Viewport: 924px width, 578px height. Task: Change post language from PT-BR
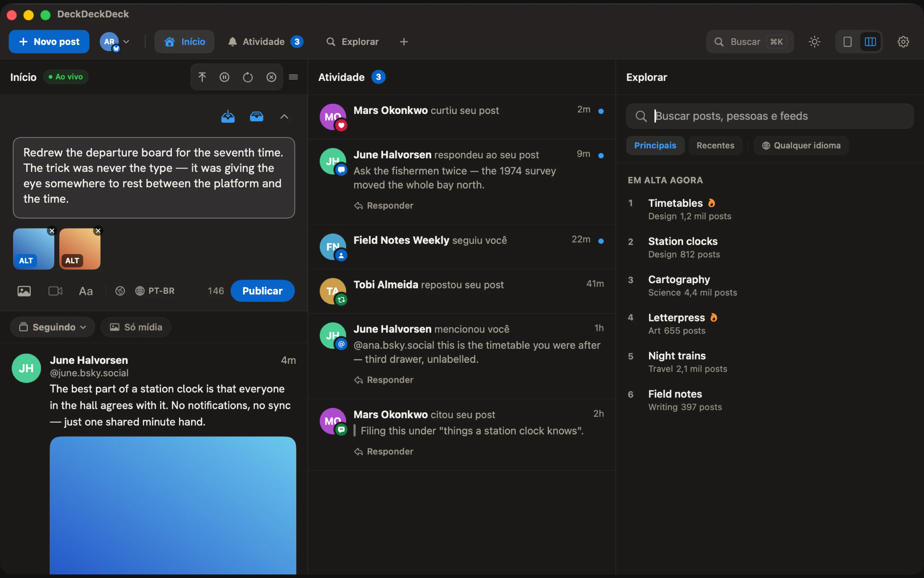[155, 291]
